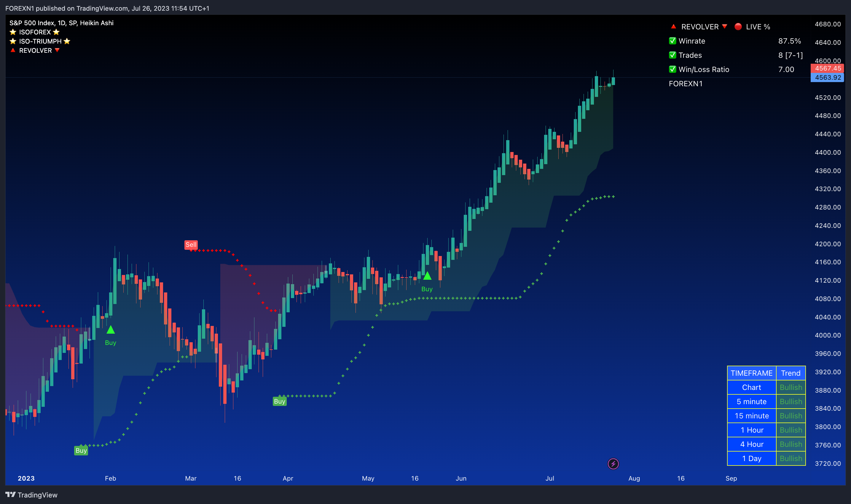Viewport: 851px width, 504px height.
Task: Click the 4000.00 price axis label
Action: pos(828,335)
